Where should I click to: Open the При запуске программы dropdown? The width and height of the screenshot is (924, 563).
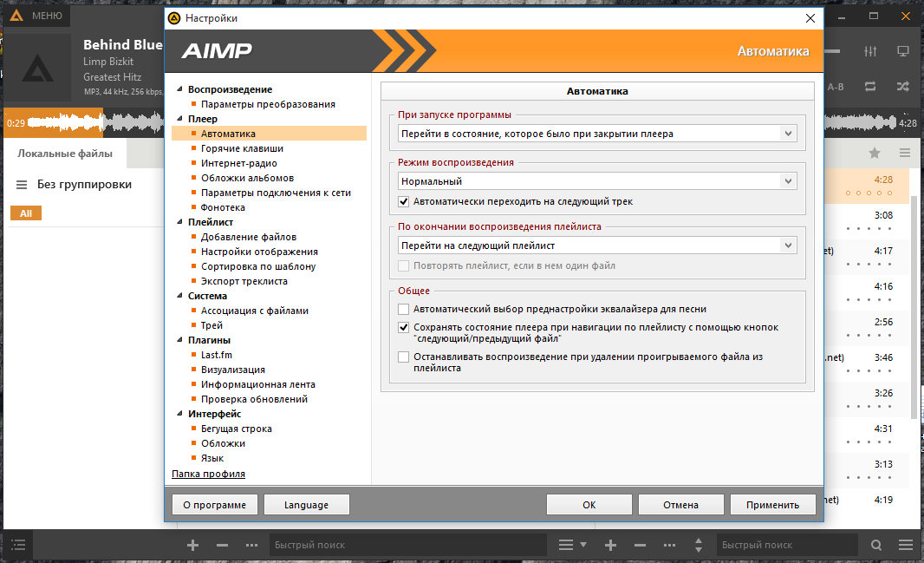(597, 134)
